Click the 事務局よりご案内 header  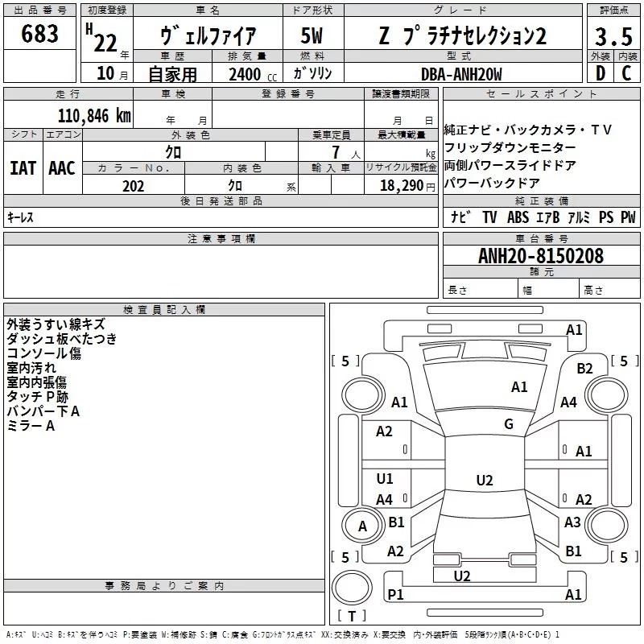(x=164, y=586)
